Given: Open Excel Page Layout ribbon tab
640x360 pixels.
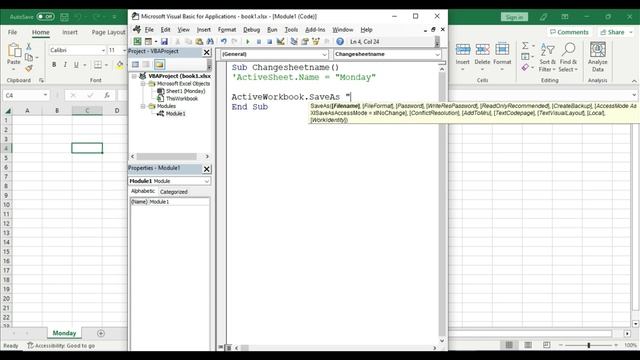Looking at the screenshot, I should click(x=108, y=32).
